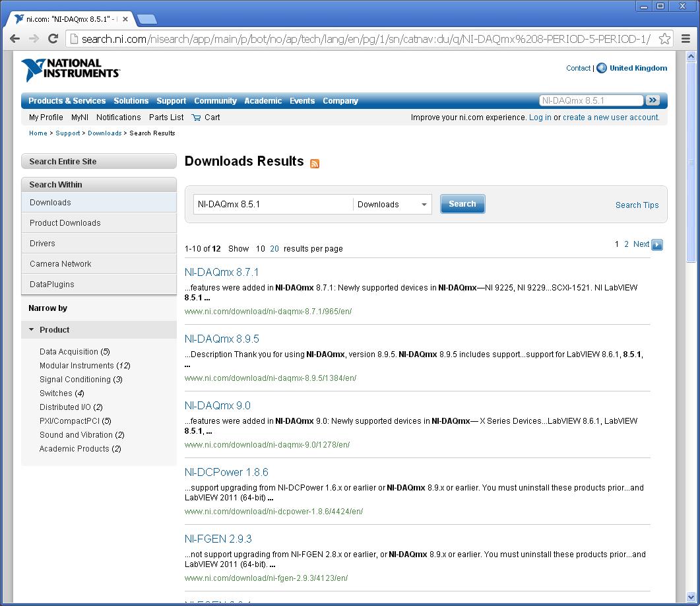Screen dimensions: 700x606
Task: Submit header search with arrow button
Action: coord(652,100)
